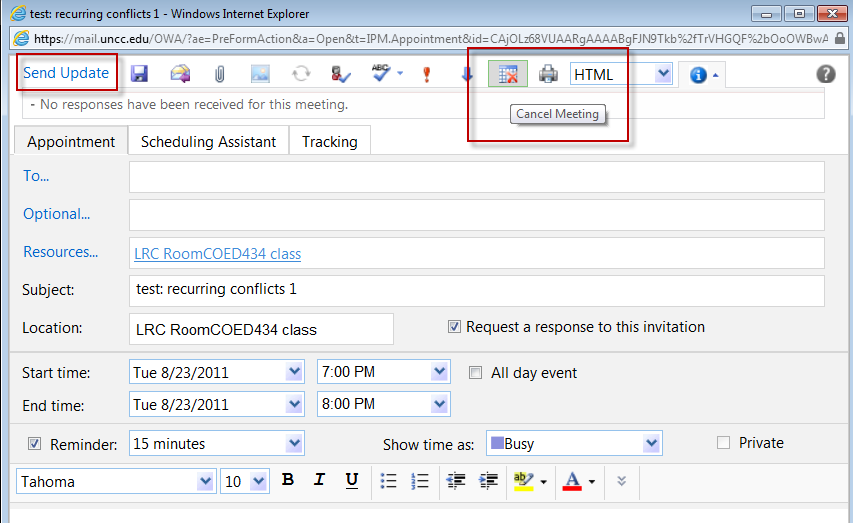Enable the All day event checkbox

pyautogui.click(x=476, y=373)
